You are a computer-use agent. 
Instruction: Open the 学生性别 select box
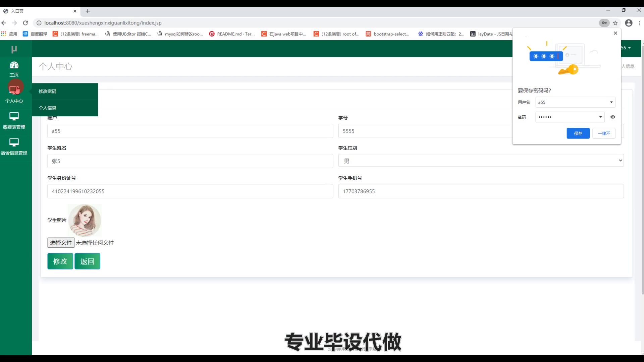(x=481, y=161)
